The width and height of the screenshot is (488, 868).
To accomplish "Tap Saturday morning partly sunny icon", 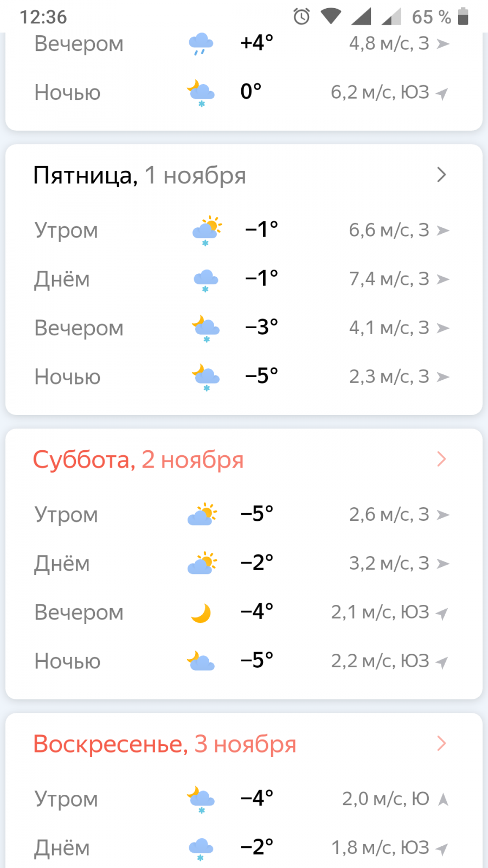I will click(202, 514).
